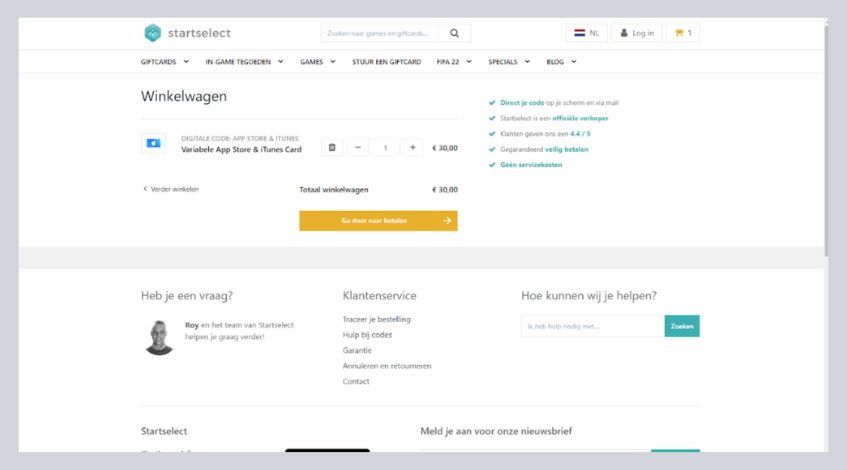Open the Contact link

tap(356, 381)
